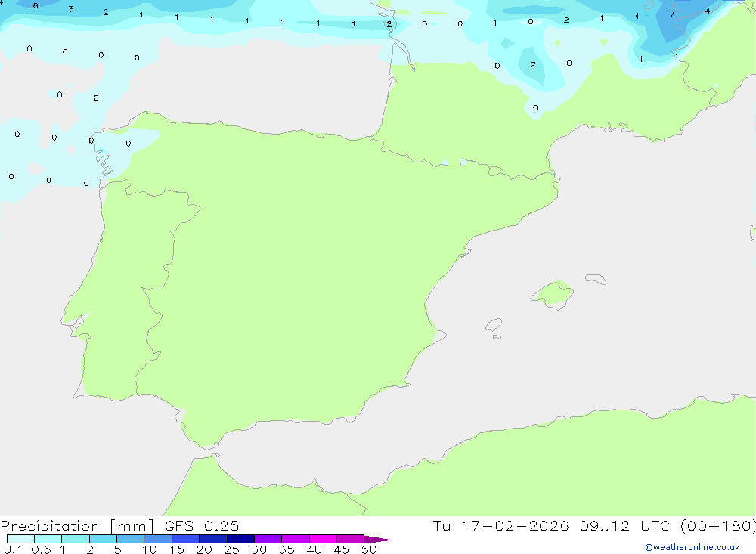The image size is (756, 554).
Task: Click the 20–25 mm legend color swatch
Action: pos(212,539)
